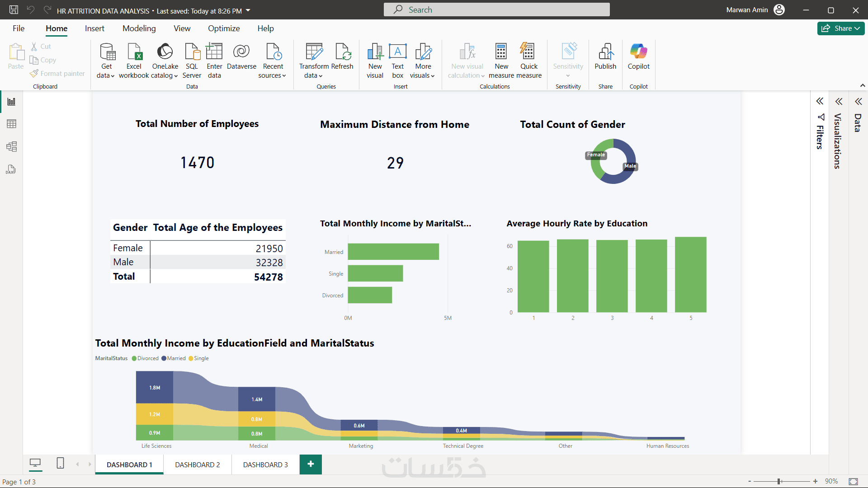Open Transform data query editor
Screen dimensions: 868x488
[314, 61]
